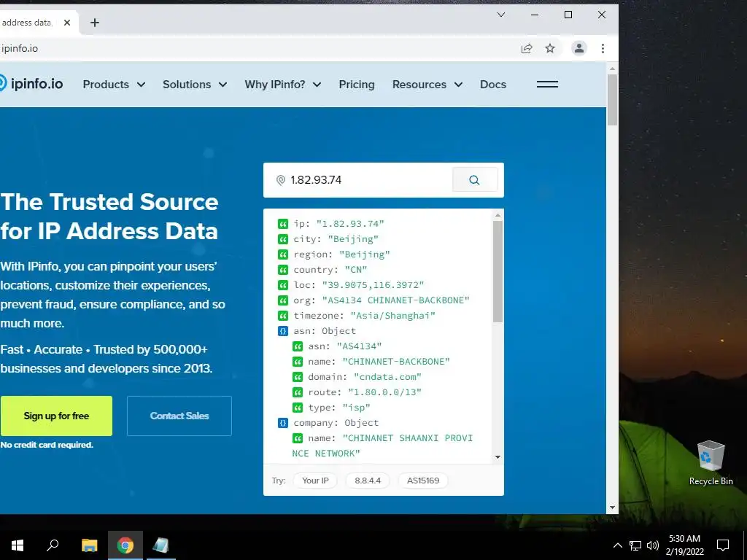Click the string icon beside city field

(x=283, y=239)
